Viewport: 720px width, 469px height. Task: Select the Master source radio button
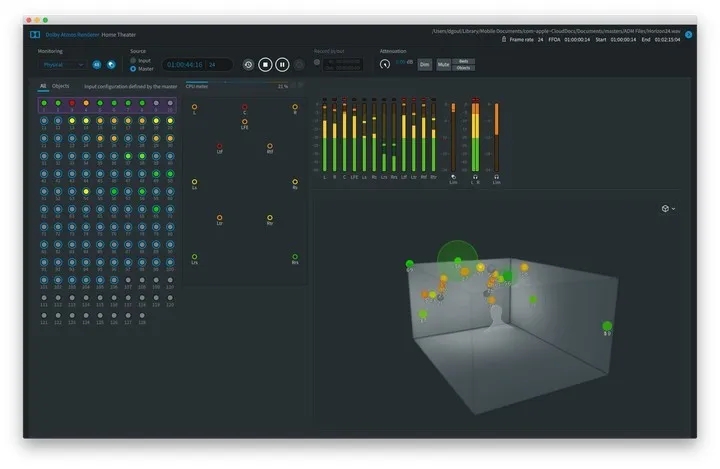[x=133, y=68]
